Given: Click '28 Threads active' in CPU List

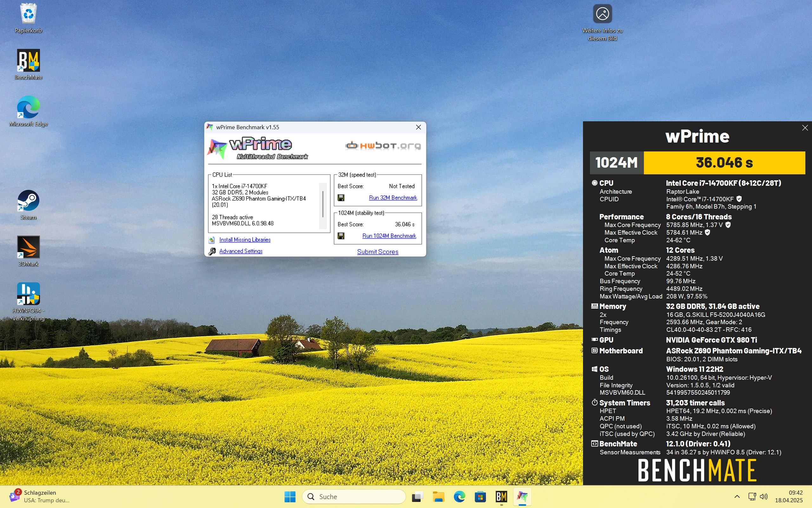Looking at the screenshot, I should tap(232, 217).
